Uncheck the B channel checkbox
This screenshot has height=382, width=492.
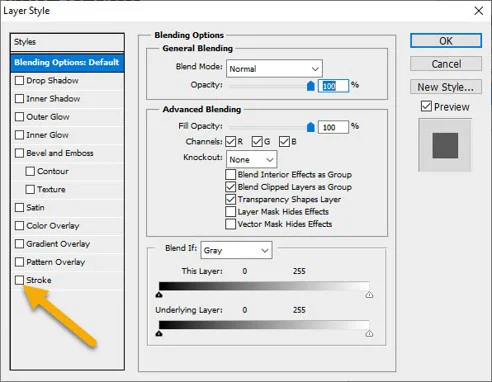(x=284, y=142)
